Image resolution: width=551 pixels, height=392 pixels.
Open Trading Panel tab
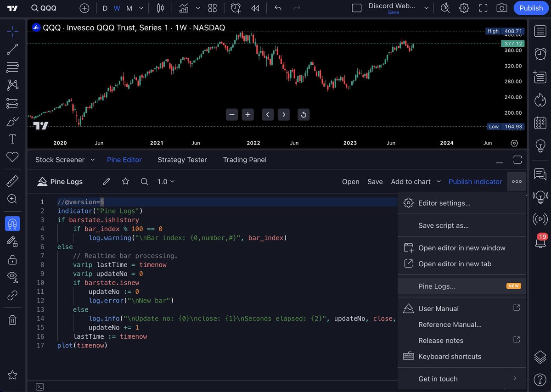click(x=245, y=160)
